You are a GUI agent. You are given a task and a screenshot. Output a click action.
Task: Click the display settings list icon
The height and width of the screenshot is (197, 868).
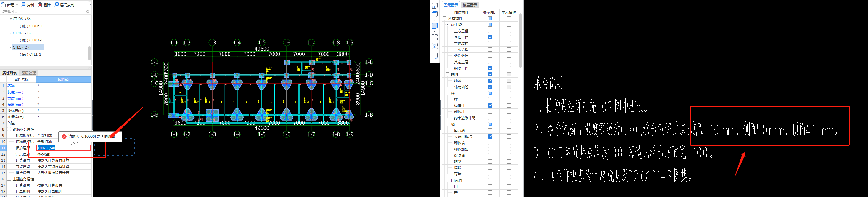point(435,56)
